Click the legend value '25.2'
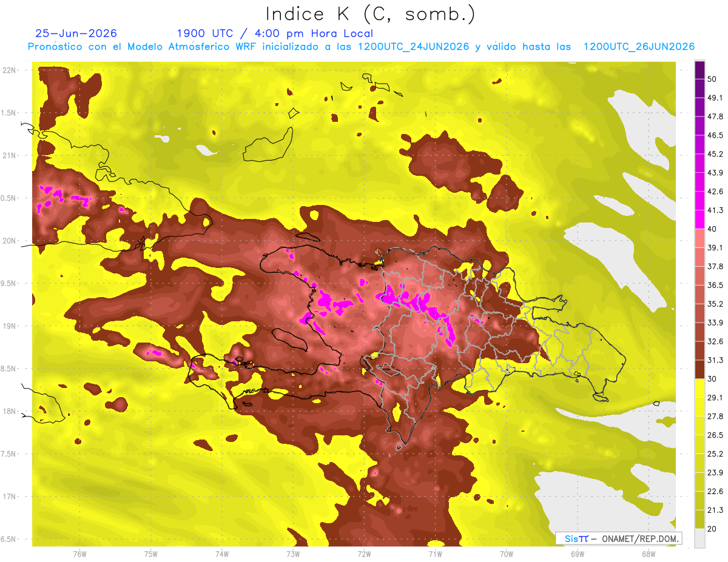The width and height of the screenshot is (728, 562). pyautogui.click(x=715, y=454)
